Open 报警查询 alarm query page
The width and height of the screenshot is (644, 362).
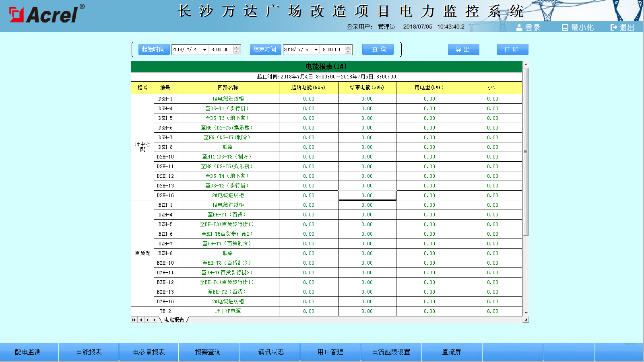pos(208,352)
